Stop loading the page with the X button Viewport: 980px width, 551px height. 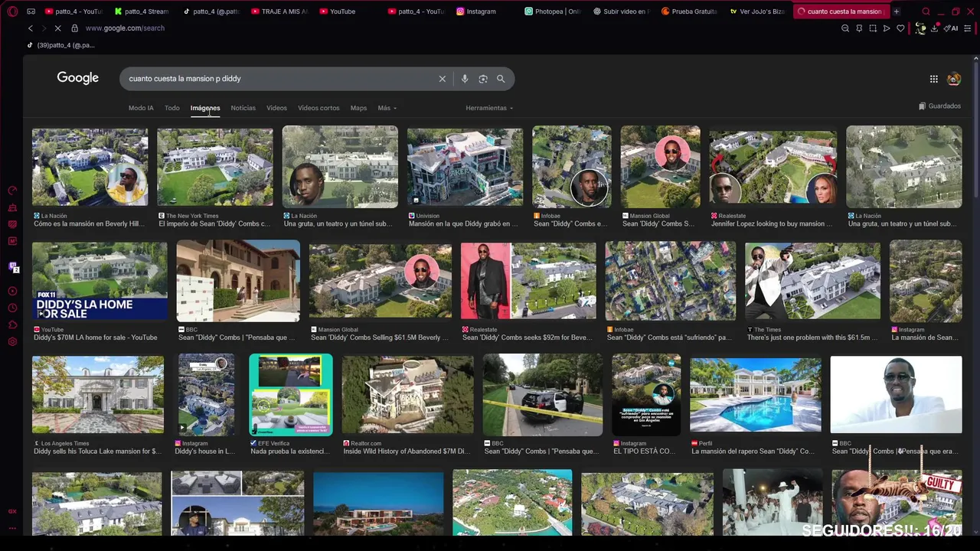[x=59, y=28]
